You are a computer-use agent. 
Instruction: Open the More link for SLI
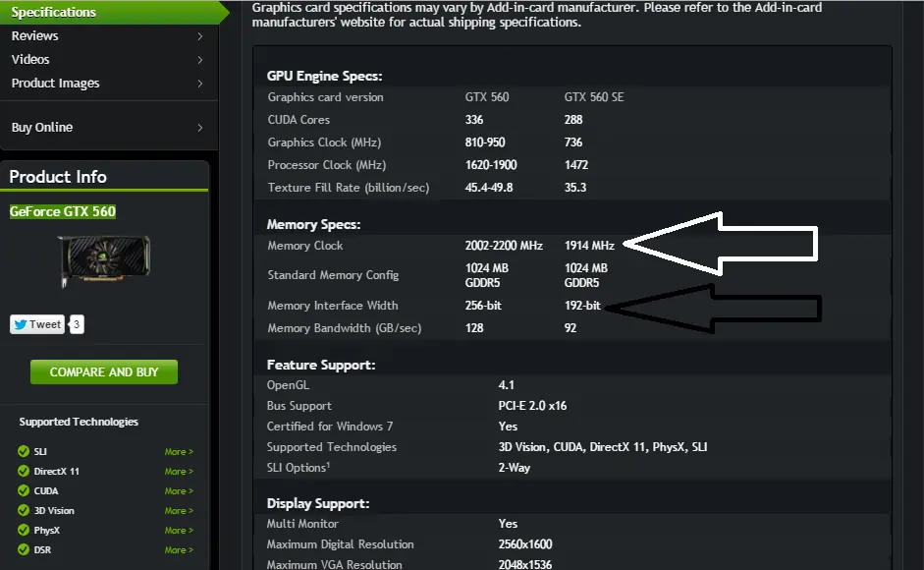179,451
